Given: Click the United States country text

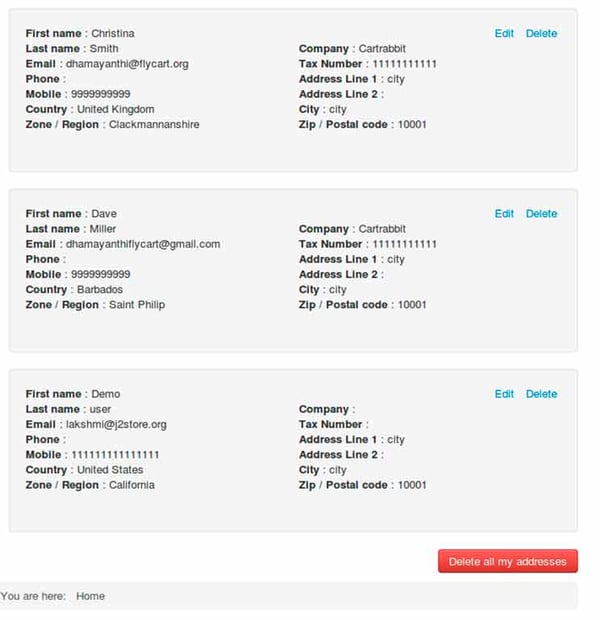Looking at the screenshot, I should click(110, 470).
